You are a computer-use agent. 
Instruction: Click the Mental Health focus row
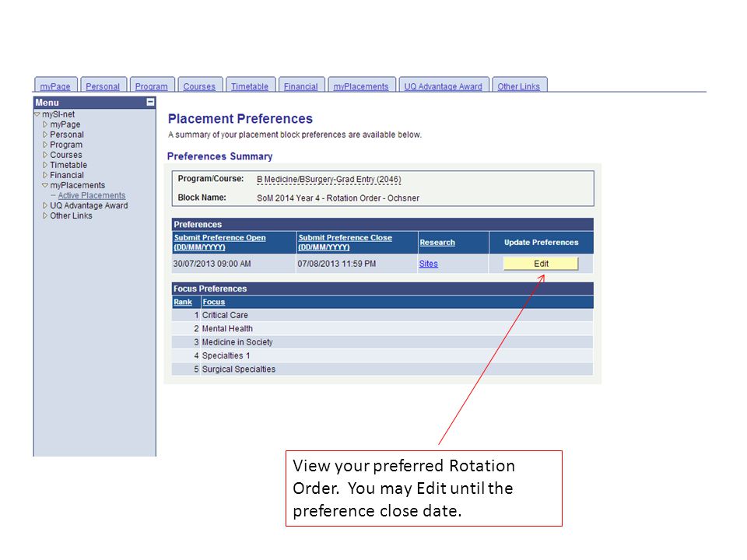click(383, 328)
